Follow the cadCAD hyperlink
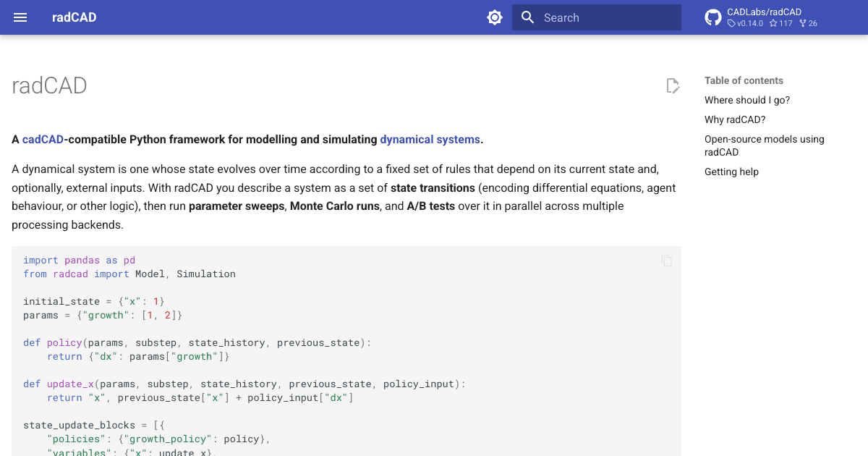Screen dimensions: 868x456 [43, 140]
